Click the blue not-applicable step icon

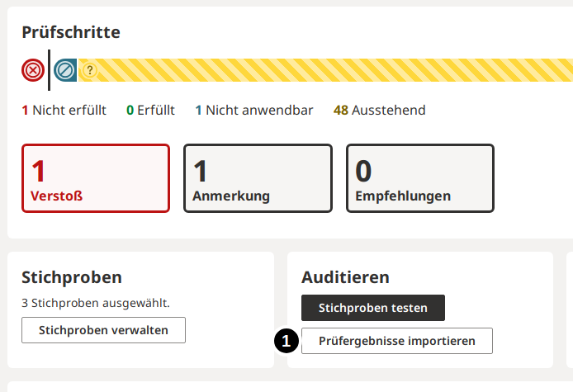point(65,70)
